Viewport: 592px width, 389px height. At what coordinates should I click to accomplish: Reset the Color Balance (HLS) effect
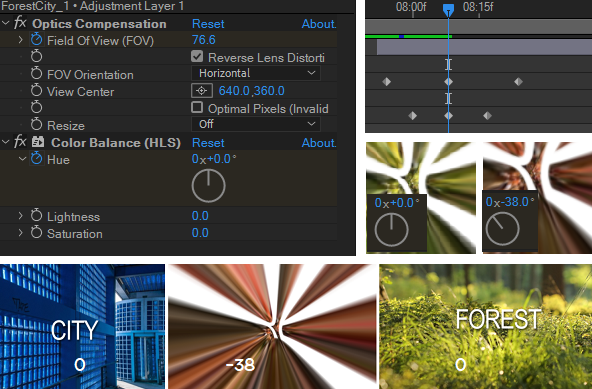tap(208, 143)
